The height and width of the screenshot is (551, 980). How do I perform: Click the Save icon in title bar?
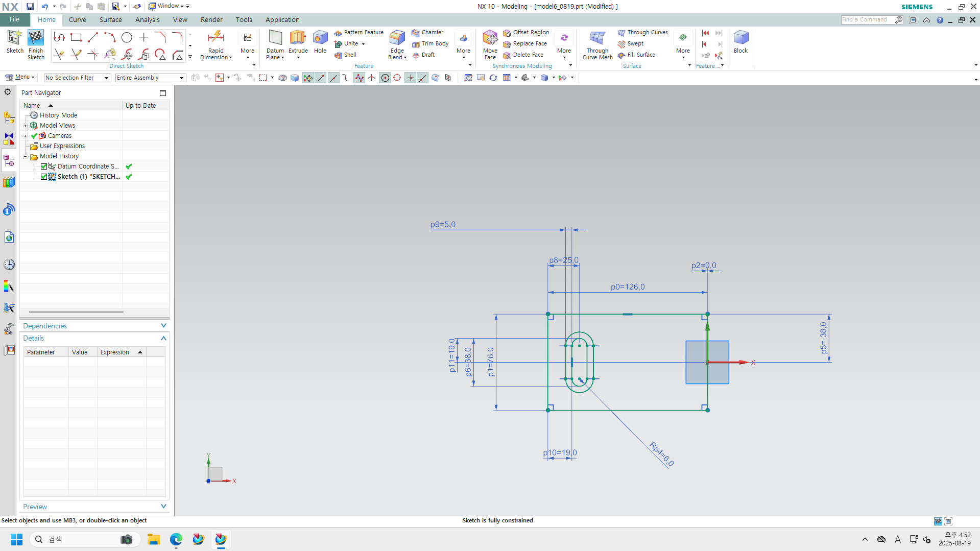(30, 7)
